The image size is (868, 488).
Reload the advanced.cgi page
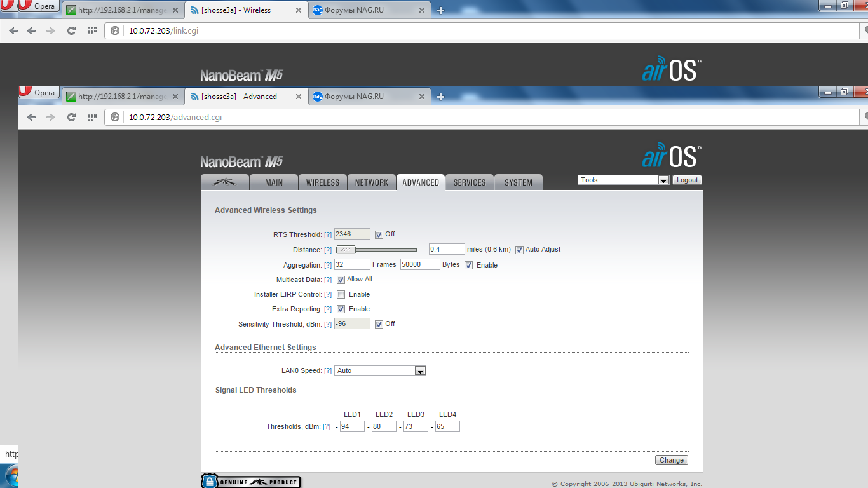coord(71,117)
